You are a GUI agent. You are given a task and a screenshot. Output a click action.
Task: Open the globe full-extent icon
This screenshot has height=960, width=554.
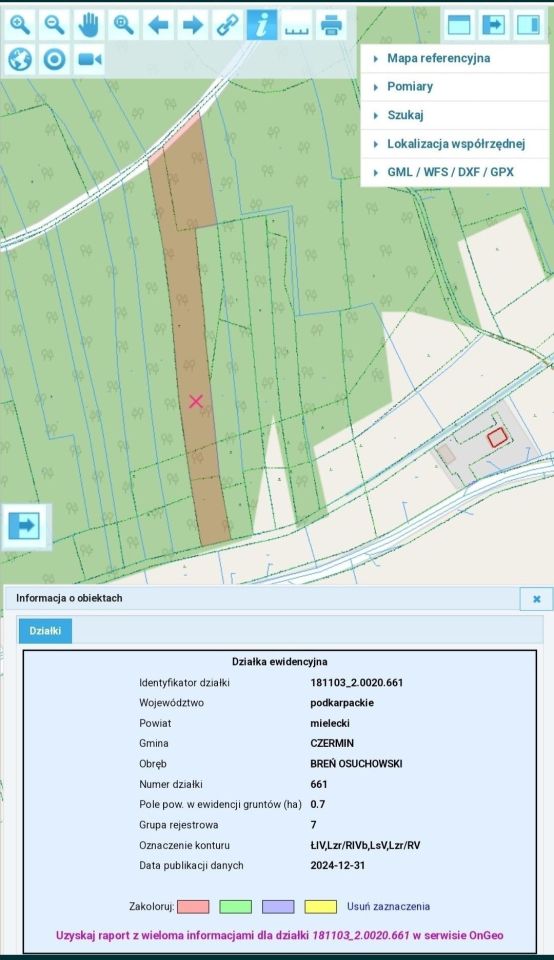[20, 59]
